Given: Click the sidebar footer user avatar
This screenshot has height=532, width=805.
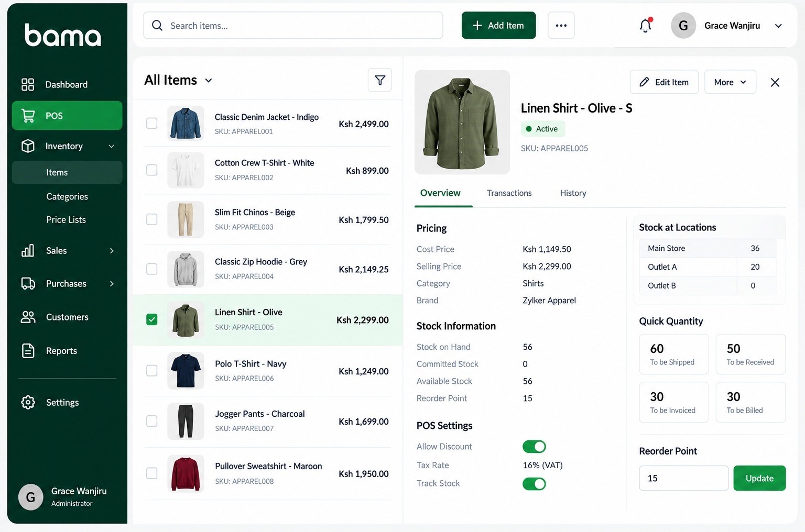Looking at the screenshot, I should point(31,497).
